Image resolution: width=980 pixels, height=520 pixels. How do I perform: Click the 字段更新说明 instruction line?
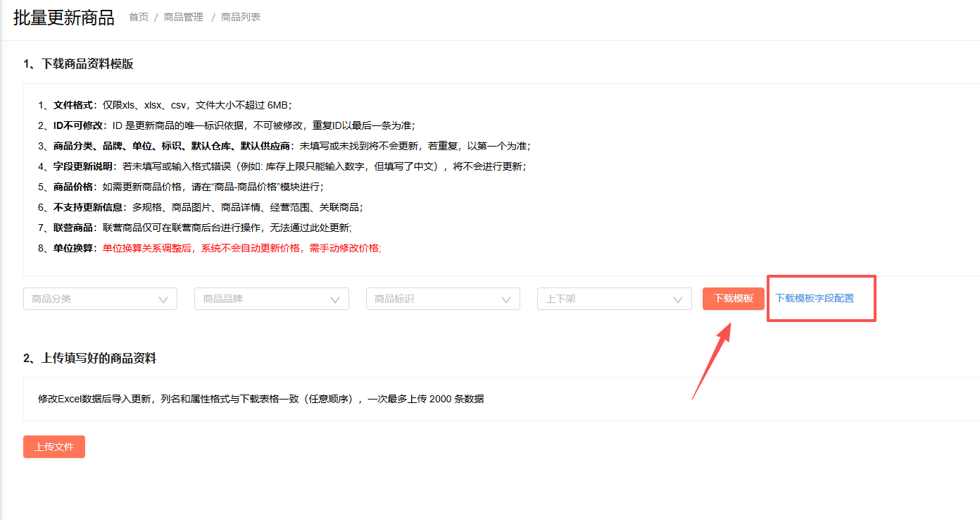click(282, 166)
